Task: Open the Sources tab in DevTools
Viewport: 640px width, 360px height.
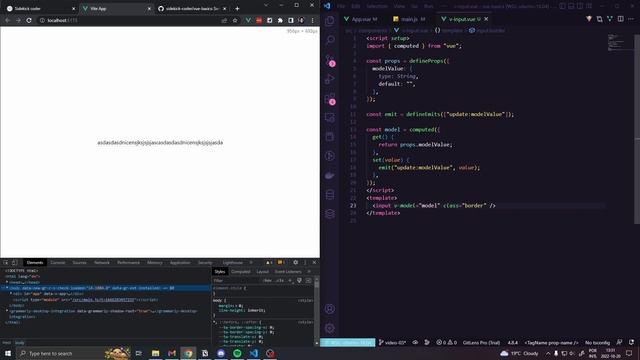Action: tap(80, 262)
